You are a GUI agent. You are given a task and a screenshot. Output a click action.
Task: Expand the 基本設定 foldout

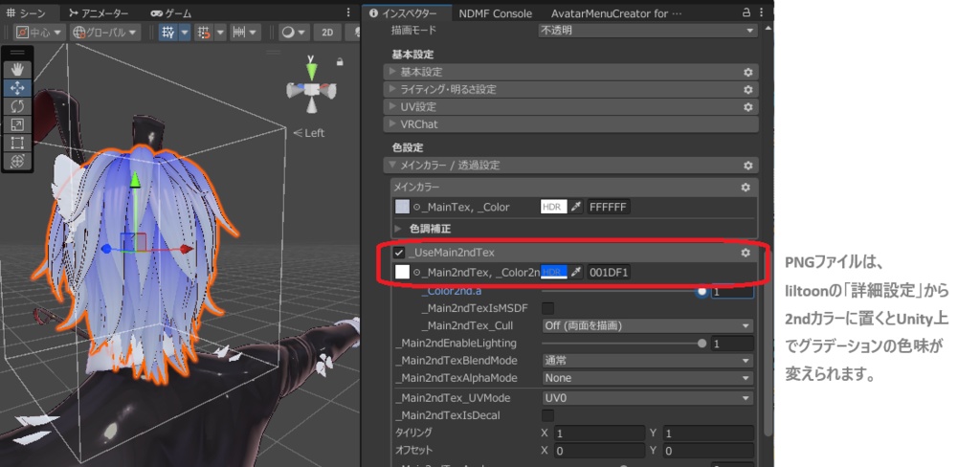click(392, 71)
